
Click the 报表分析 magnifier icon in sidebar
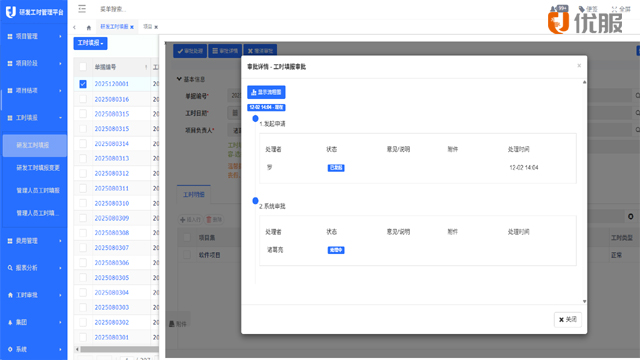click(10, 268)
